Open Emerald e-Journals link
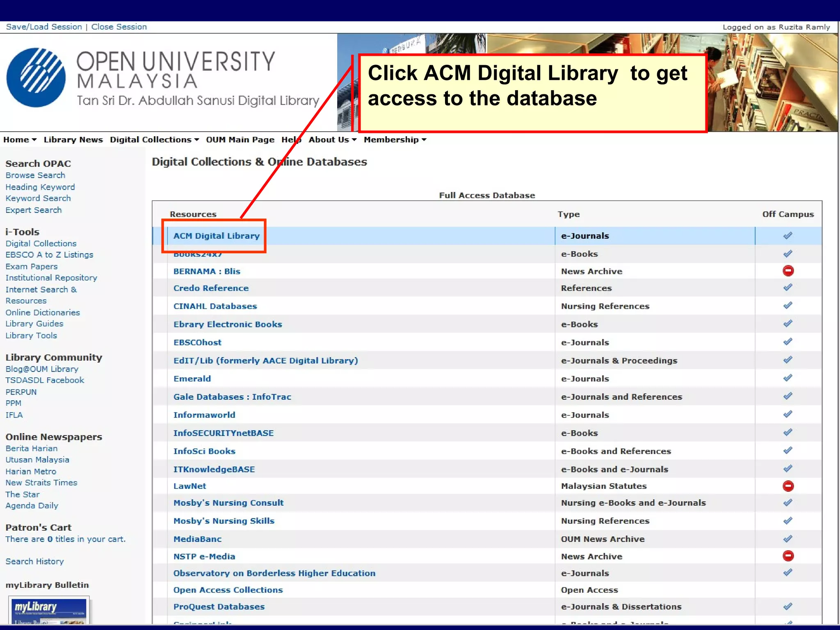Viewport: 840px width, 630px height. coord(192,379)
